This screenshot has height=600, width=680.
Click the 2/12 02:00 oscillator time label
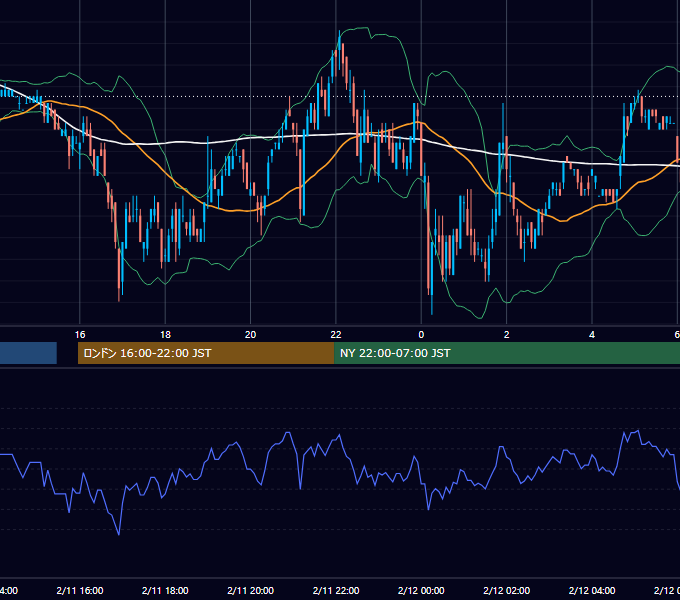[x=507, y=590]
